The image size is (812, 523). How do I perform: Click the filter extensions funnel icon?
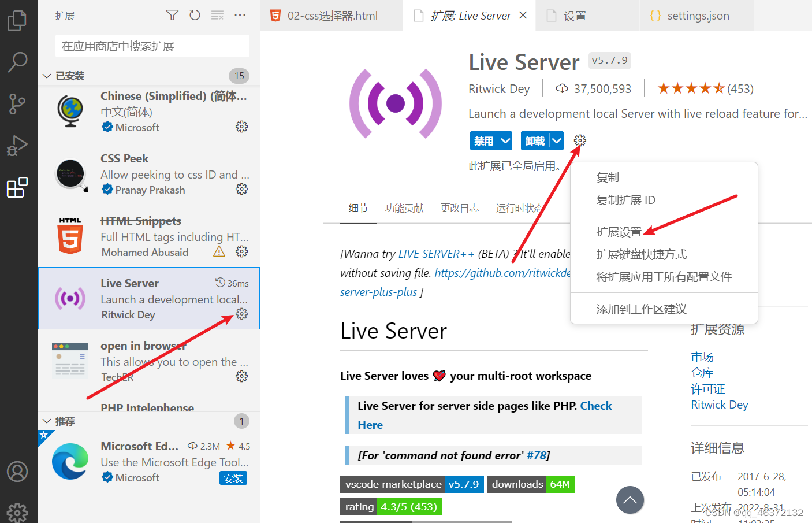172,16
